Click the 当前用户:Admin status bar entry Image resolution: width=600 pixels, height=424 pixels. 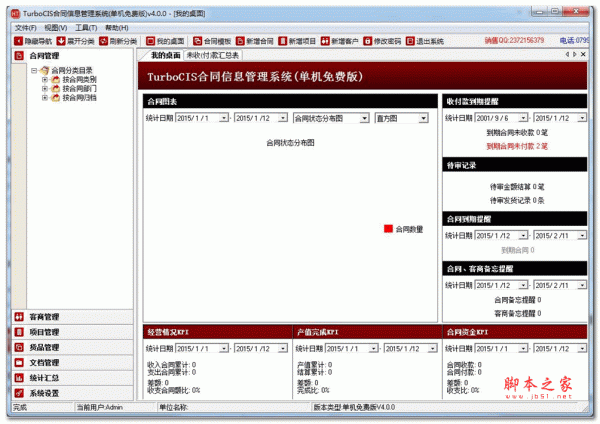tap(99, 407)
